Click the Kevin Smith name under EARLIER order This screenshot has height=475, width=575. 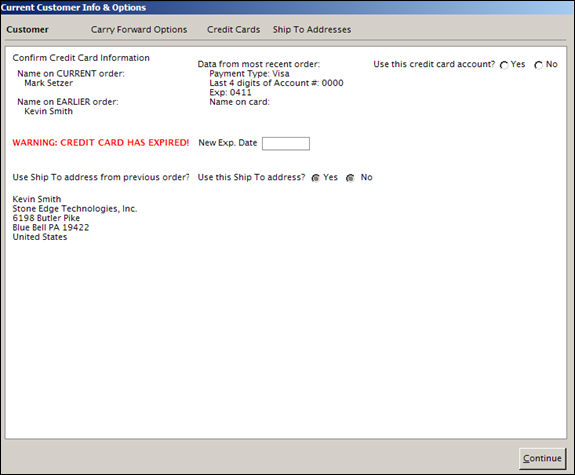pos(48,111)
